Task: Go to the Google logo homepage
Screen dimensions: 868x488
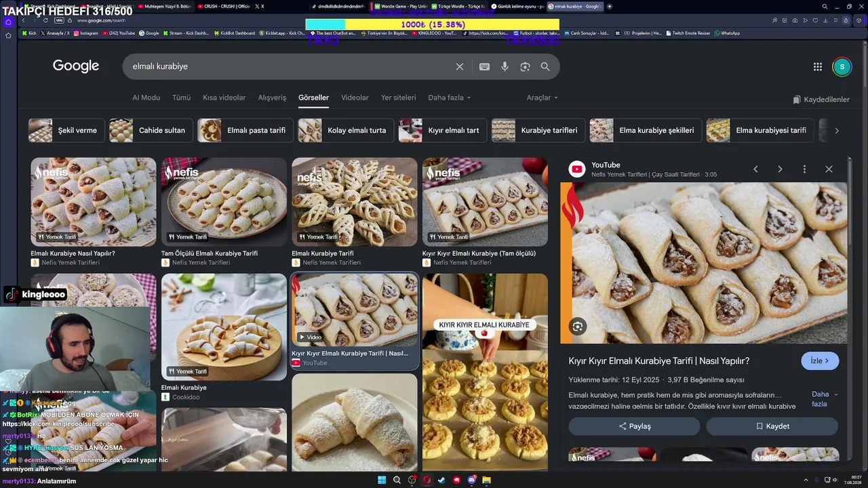Action: [x=76, y=66]
